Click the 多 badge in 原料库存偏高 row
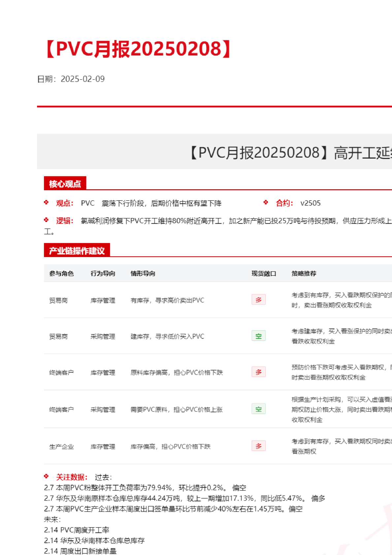This screenshot has height=555, width=392. [258, 372]
